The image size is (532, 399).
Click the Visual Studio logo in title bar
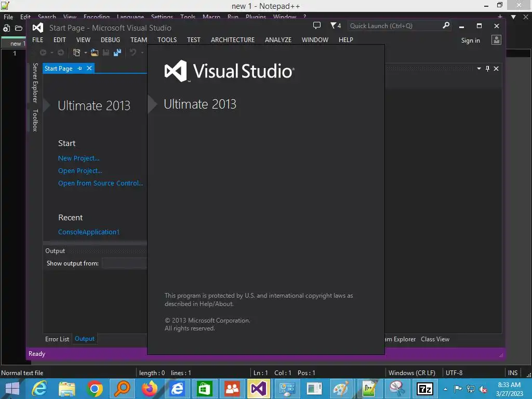[x=38, y=28]
